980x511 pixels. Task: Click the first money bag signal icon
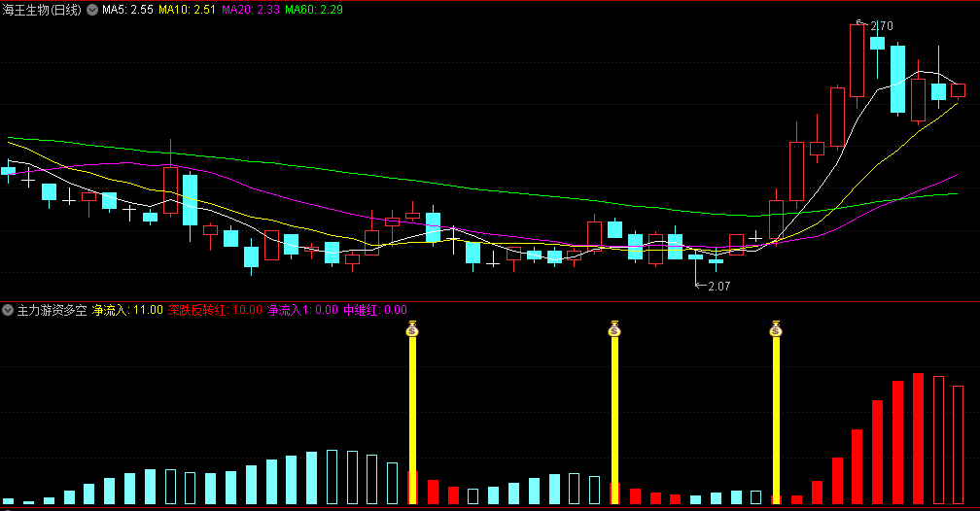click(x=412, y=328)
